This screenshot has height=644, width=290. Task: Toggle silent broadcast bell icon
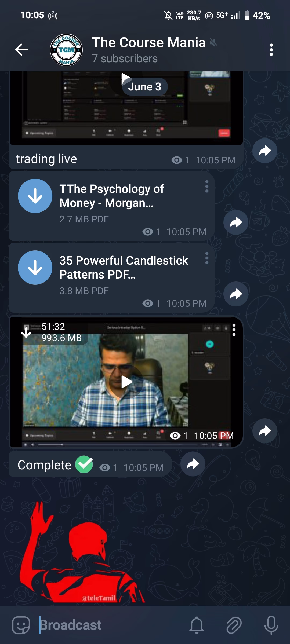pyautogui.click(x=197, y=625)
